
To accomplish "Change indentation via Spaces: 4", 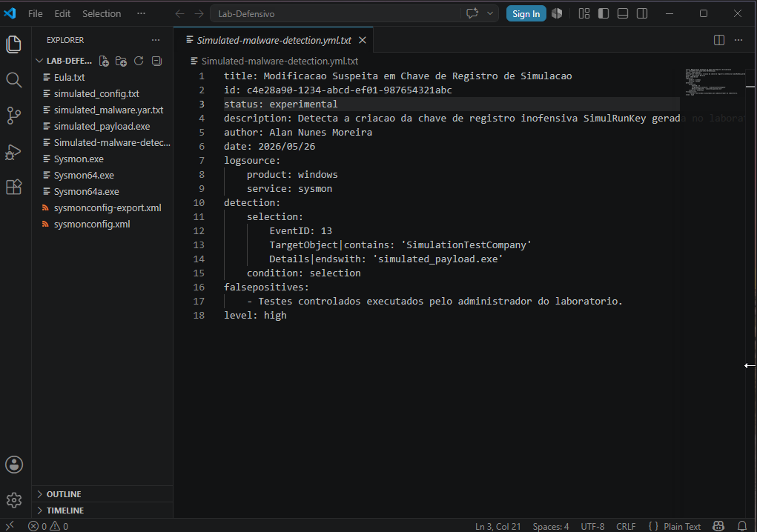I will coord(550,526).
